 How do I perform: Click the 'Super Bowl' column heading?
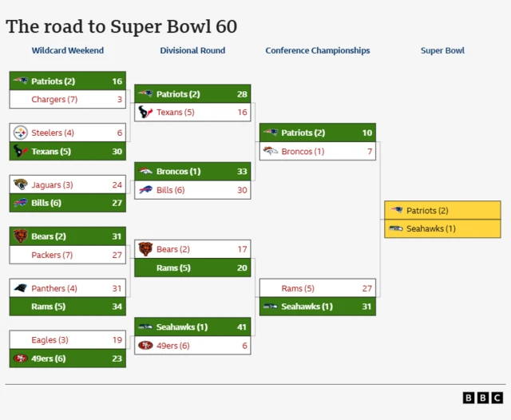click(442, 50)
